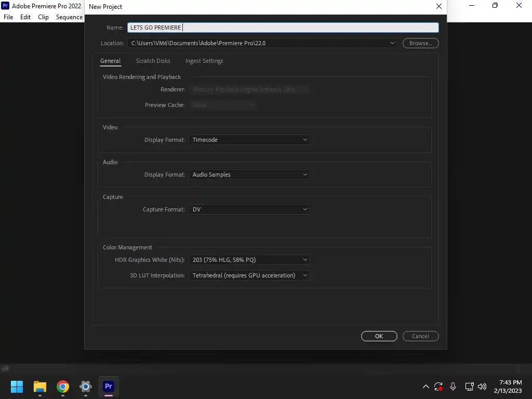
Task: Show hidden system tray icons
Action: 426,387
